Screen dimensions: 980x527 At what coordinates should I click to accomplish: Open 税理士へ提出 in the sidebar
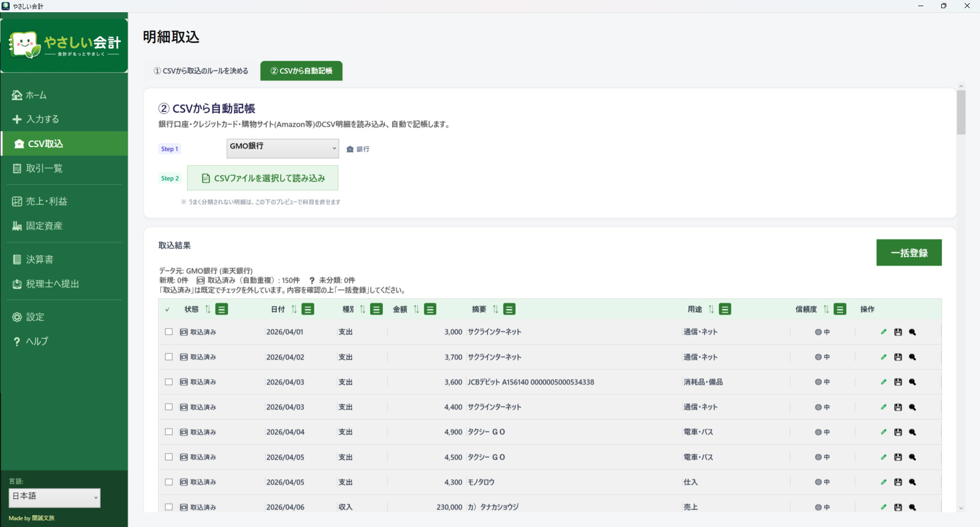coord(64,284)
